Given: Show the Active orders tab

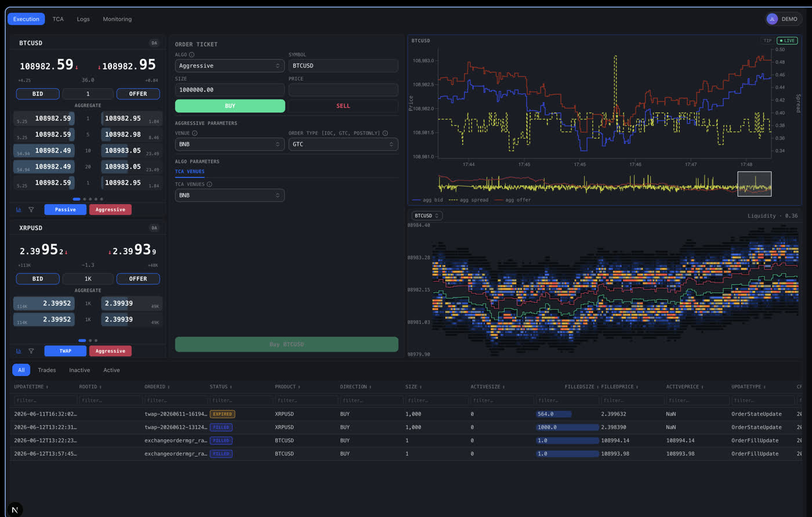Looking at the screenshot, I should click(x=111, y=370).
